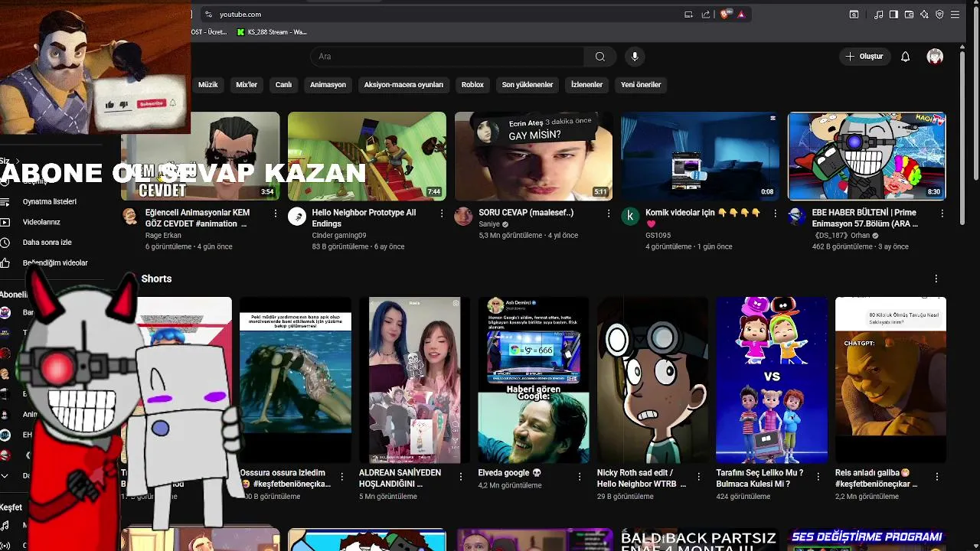Screen dimensions: 980x551
Task: Open the Komik videolar için thumbnail
Action: (x=700, y=156)
